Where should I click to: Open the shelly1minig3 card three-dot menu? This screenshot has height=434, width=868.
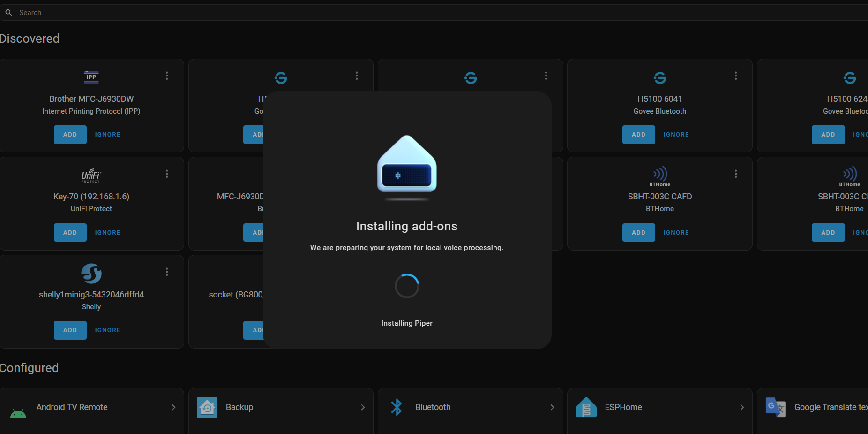click(167, 272)
